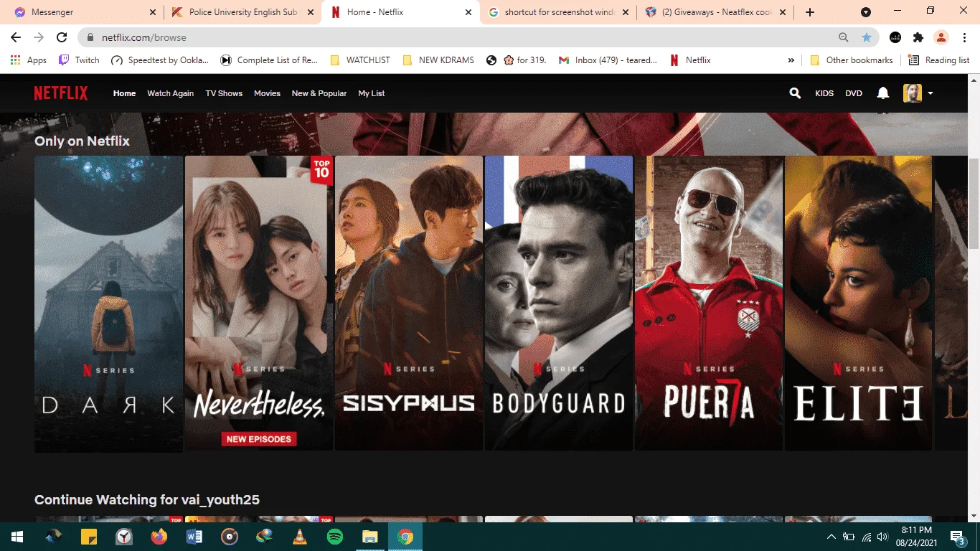Open My List nav item
This screenshot has width=980, height=551.
pos(372,93)
